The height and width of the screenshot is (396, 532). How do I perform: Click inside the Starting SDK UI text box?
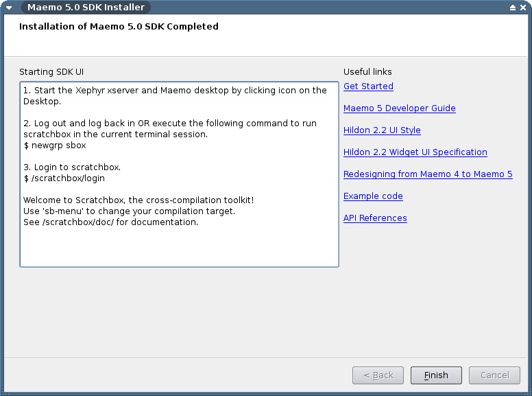point(179,174)
